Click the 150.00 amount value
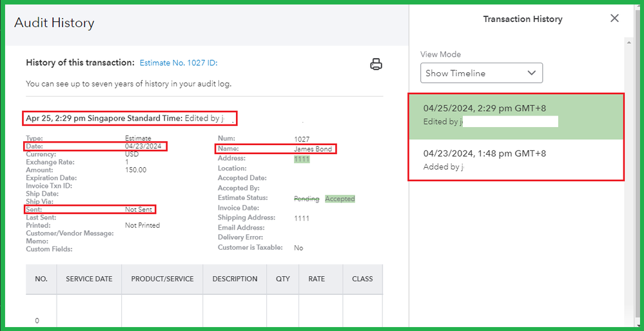The width and height of the screenshot is (644, 331). coord(135,170)
